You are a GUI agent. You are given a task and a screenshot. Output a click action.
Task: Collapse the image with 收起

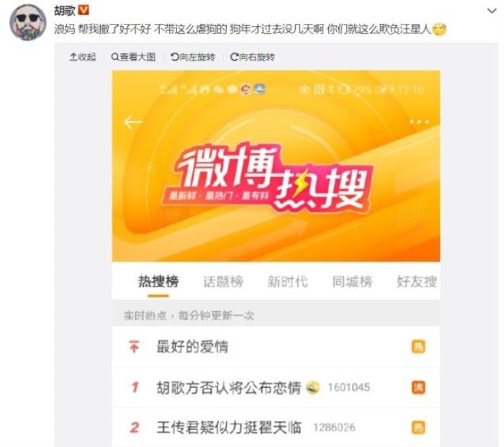point(83,57)
